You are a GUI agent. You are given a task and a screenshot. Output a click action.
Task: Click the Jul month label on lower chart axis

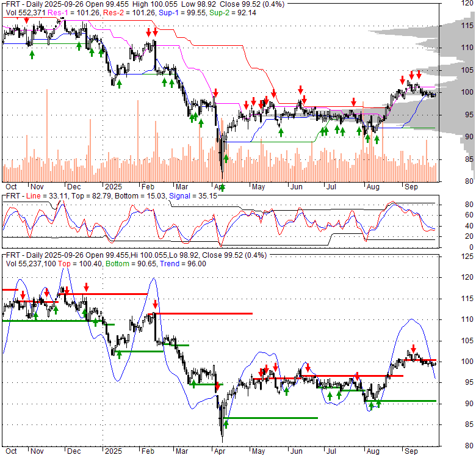point(331,451)
